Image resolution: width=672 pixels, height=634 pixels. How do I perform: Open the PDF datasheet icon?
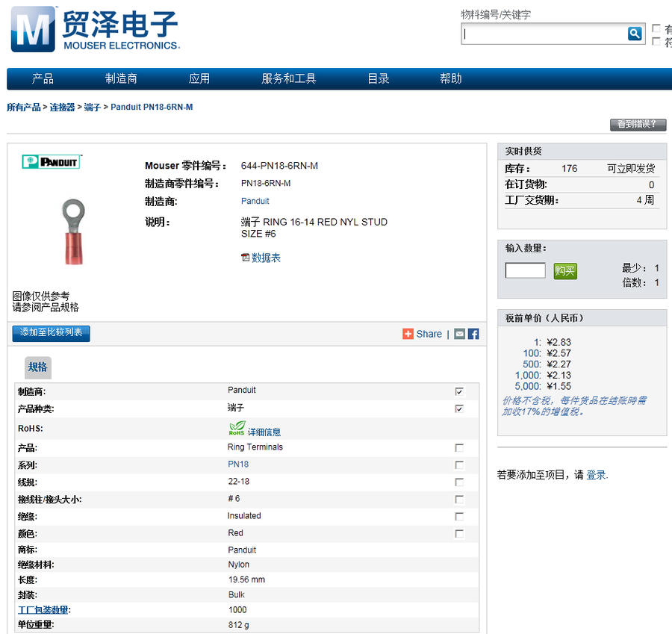(x=245, y=258)
